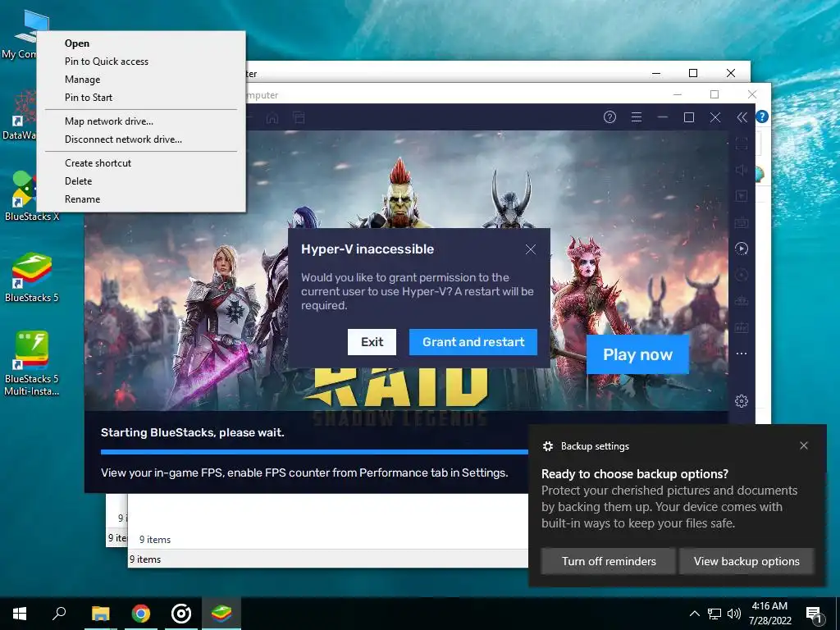
Task: Click the Backup settings gear icon
Action: 547,446
